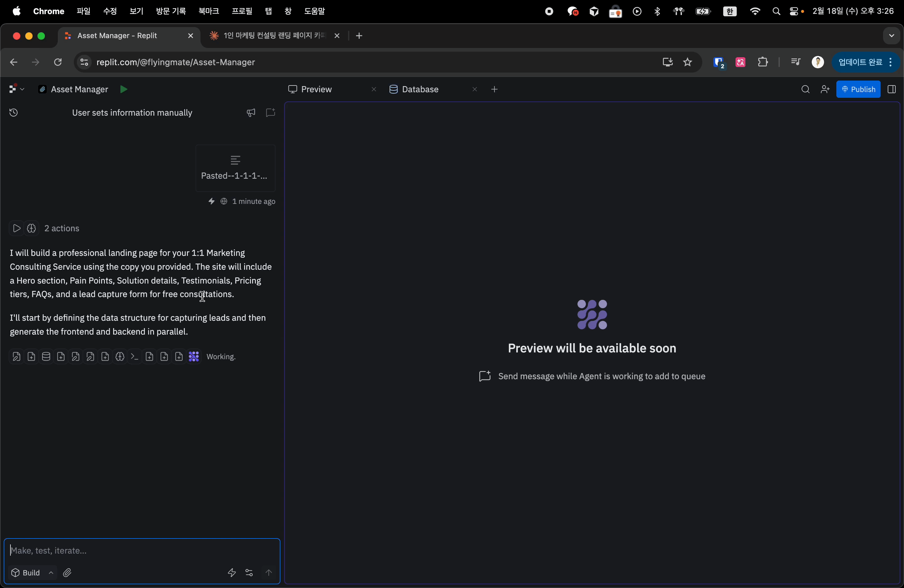Open agent settings sliders icon
The image size is (904, 588).
pyautogui.click(x=249, y=572)
